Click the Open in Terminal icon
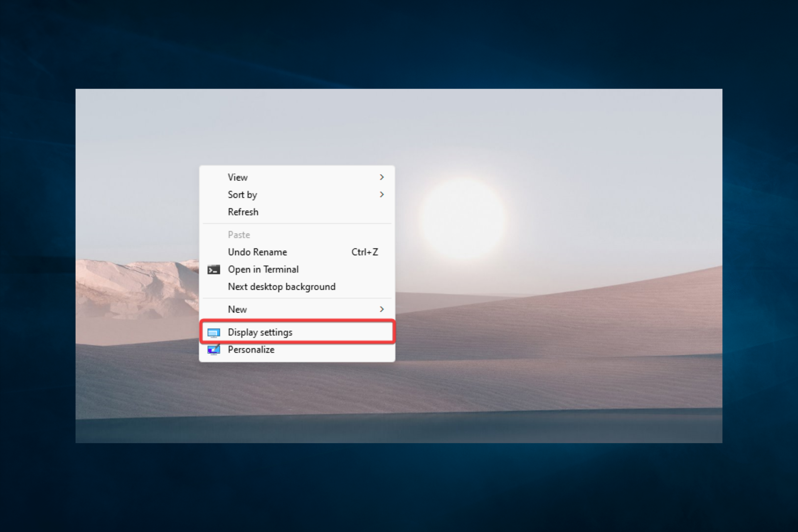The height and width of the screenshot is (532, 798). pyautogui.click(x=214, y=269)
